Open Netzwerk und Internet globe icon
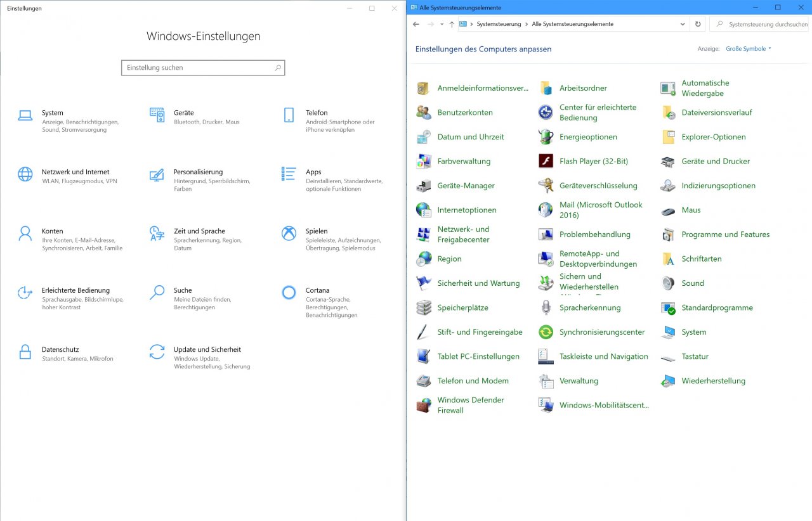The image size is (812, 521). point(25,174)
